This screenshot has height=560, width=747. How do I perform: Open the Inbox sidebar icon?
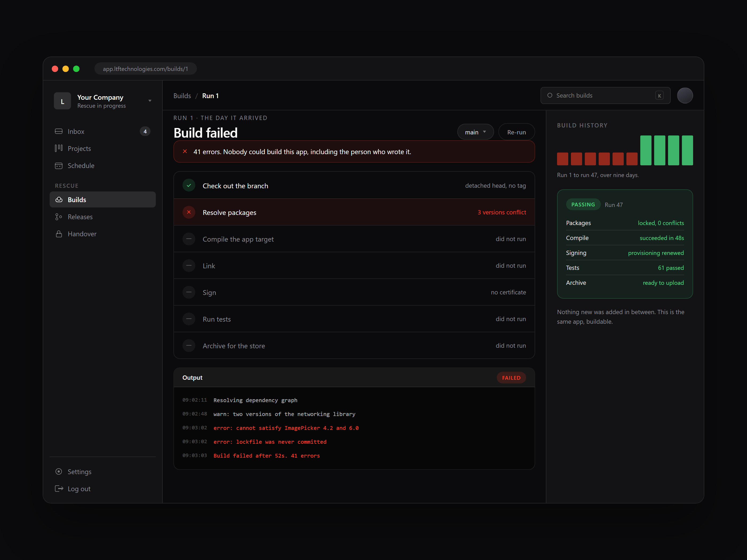point(59,131)
